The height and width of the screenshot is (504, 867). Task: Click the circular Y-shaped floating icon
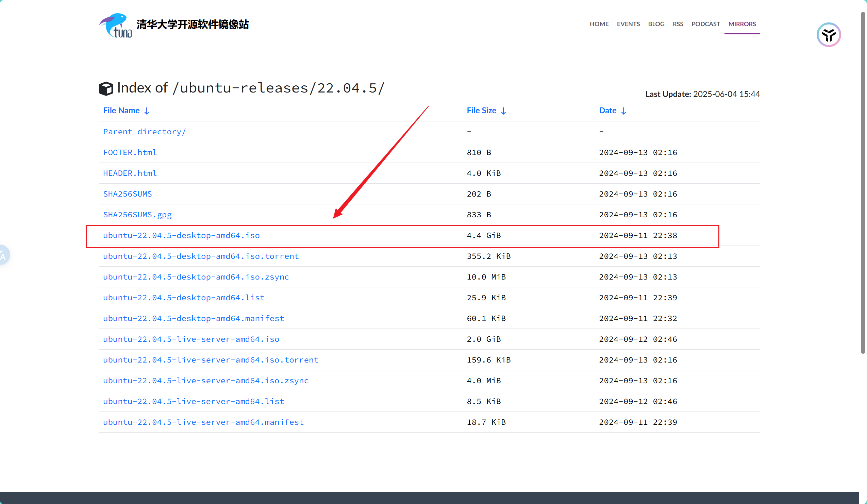click(828, 35)
